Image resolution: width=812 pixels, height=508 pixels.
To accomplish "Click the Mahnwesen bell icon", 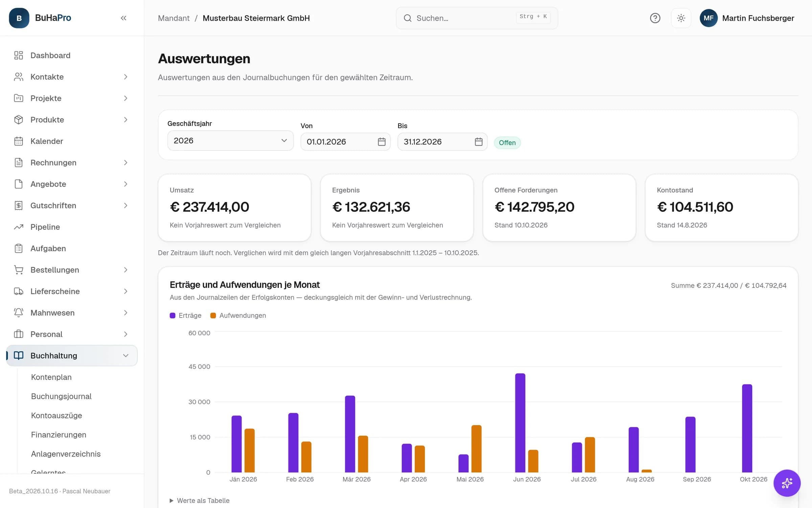I will click(x=19, y=313).
